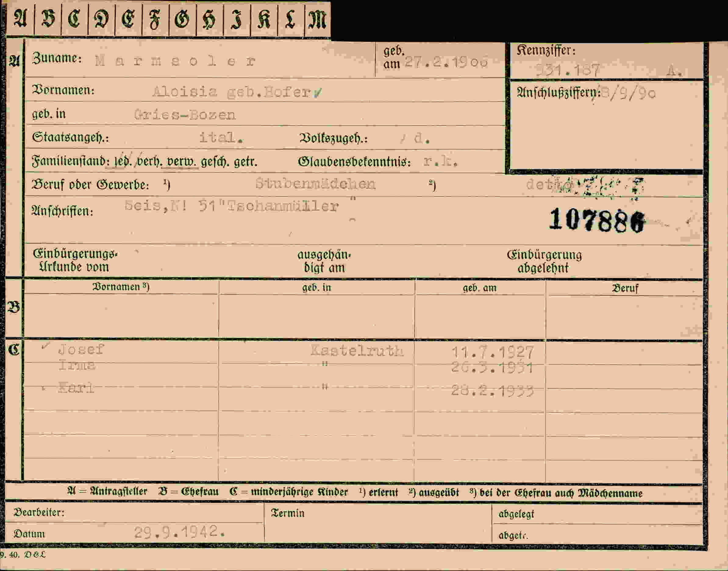Select the index tab letter L
This screenshot has width=728, height=571.
click(290, 18)
